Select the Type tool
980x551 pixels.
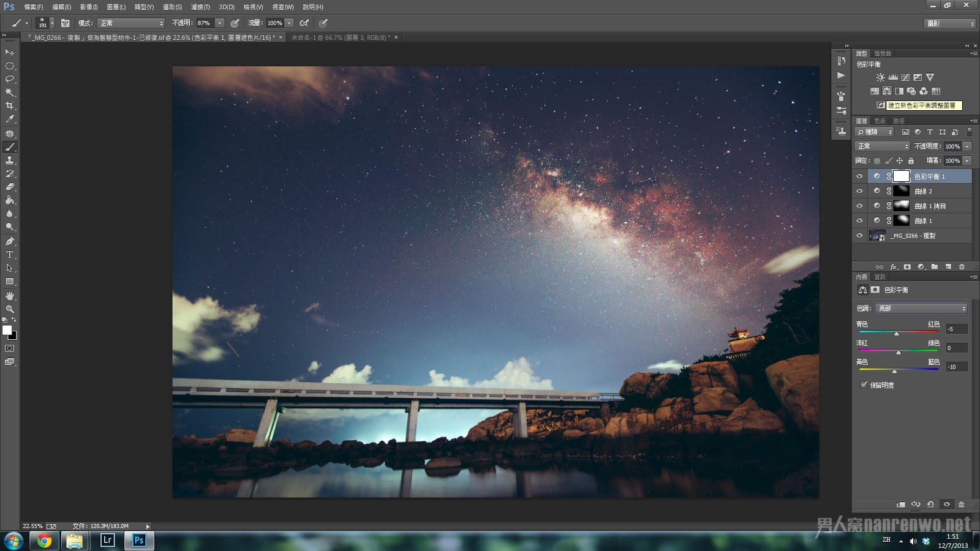pos(10,255)
